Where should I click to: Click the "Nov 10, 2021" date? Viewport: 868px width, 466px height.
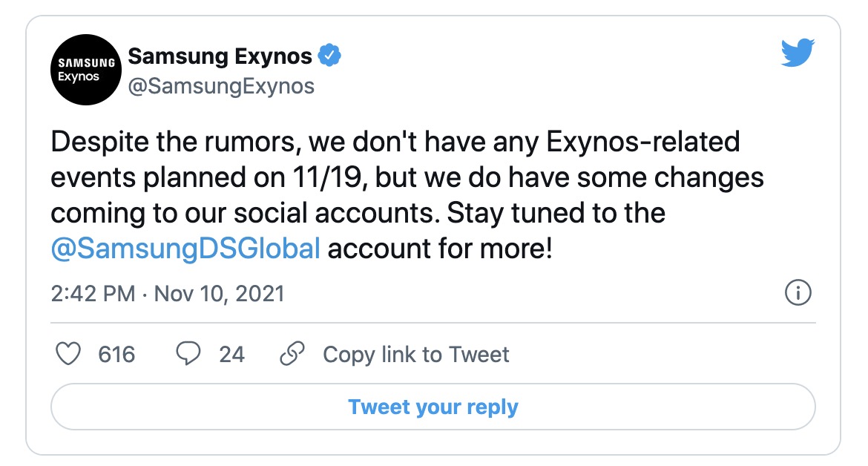point(219,293)
